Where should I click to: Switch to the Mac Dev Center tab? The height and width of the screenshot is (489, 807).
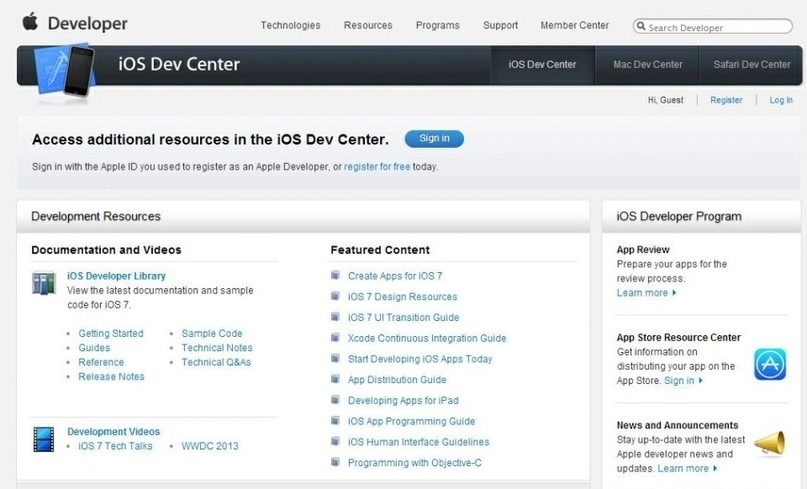point(647,65)
